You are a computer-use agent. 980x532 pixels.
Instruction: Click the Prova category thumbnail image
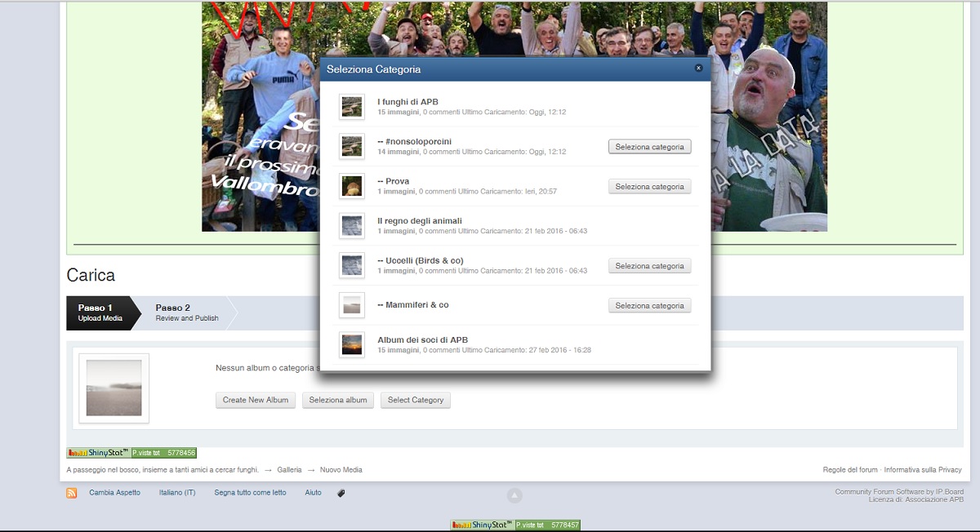click(352, 186)
